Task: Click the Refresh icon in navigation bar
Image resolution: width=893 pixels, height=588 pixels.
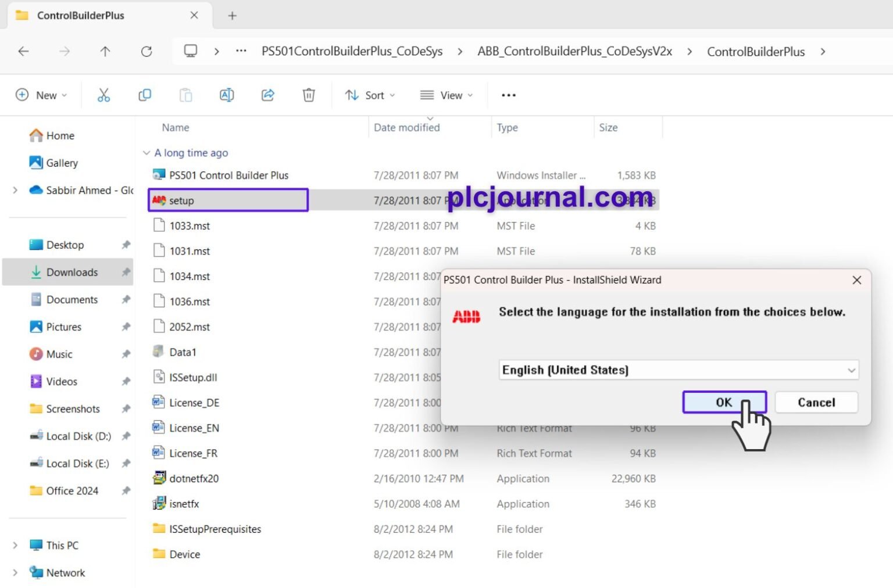Action: tap(147, 52)
